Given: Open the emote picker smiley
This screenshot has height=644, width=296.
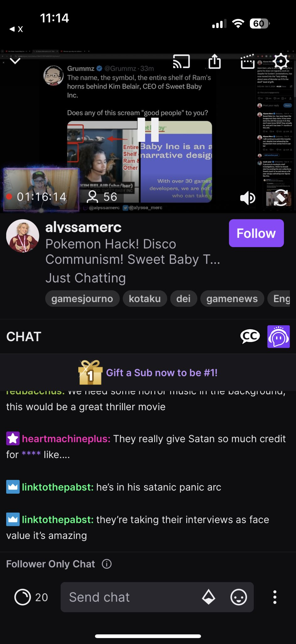Looking at the screenshot, I should tap(239, 597).
